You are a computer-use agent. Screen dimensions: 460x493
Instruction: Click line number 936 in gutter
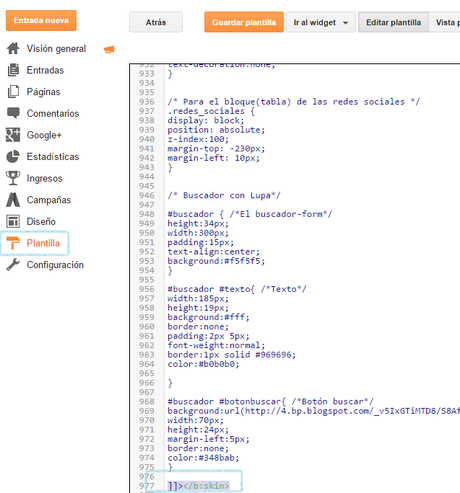coord(147,102)
